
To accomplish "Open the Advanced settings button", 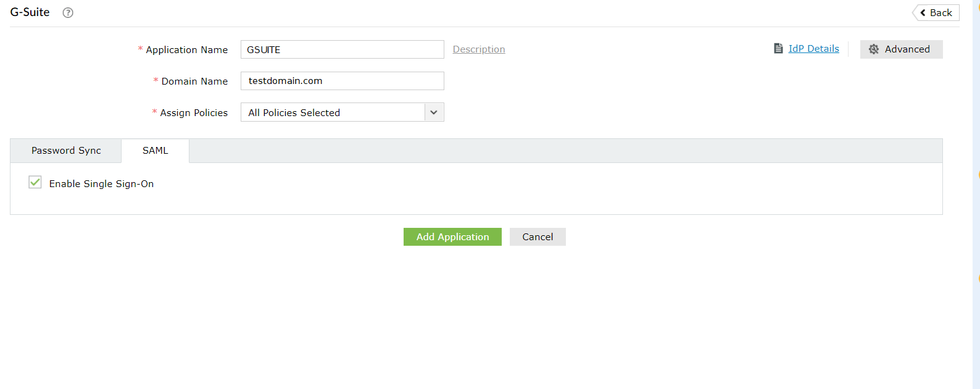I will click(901, 49).
